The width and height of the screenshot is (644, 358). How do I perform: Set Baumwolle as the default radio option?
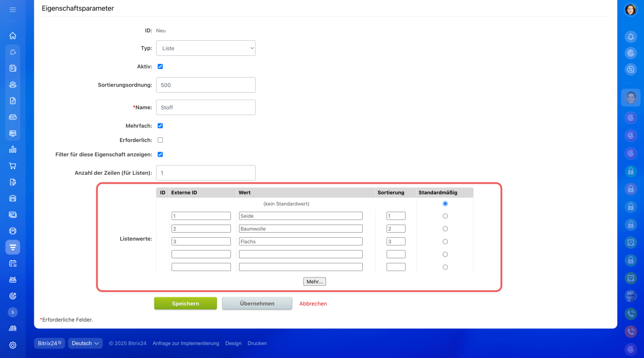445,229
